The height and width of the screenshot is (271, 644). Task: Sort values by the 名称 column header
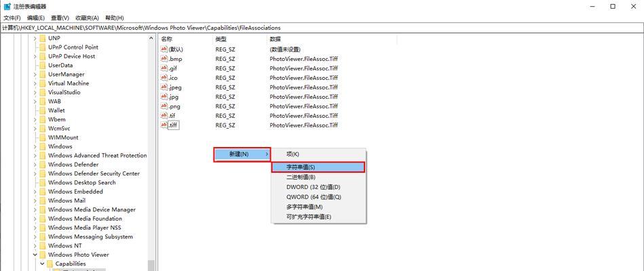tap(185, 39)
